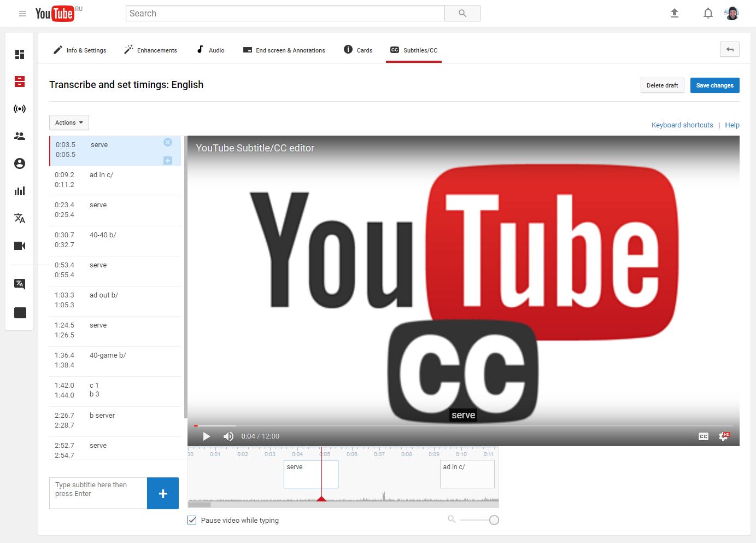Select the '40-game b/' subtitle row

coord(115,360)
